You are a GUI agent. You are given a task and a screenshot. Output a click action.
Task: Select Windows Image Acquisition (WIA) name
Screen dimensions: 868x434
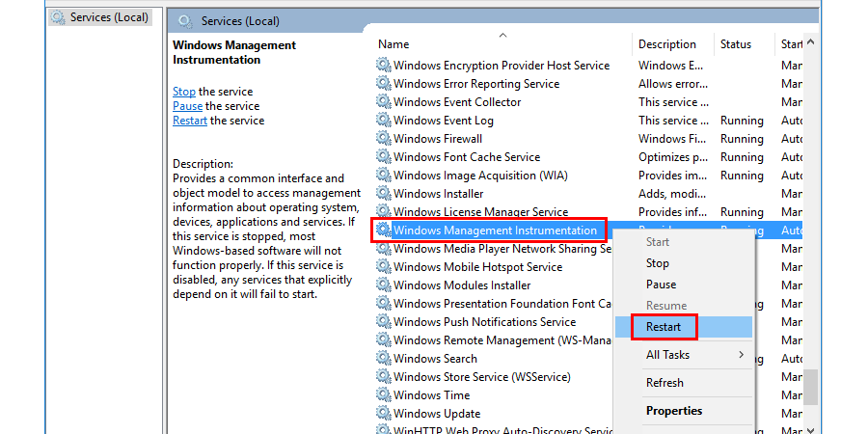(x=480, y=176)
